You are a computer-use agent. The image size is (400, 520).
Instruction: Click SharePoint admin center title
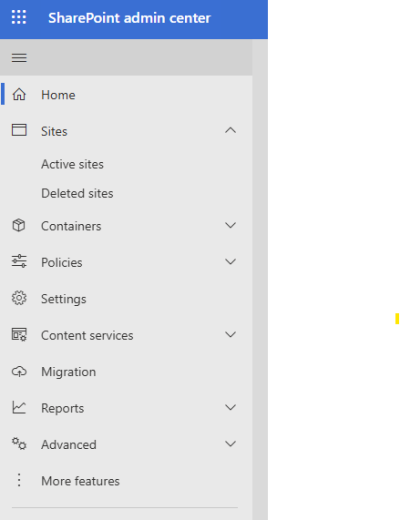click(x=129, y=18)
